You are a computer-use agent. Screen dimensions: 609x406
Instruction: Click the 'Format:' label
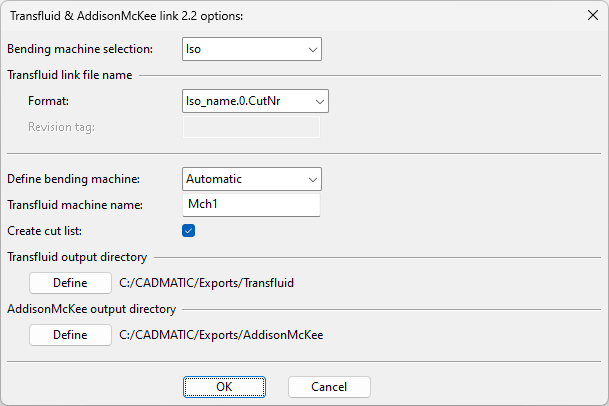(48, 101)
